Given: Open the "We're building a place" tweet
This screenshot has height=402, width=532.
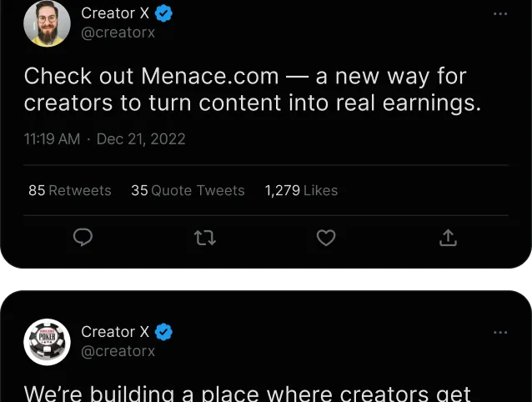Looking at the screenshot, I should (x=247, y=392).
